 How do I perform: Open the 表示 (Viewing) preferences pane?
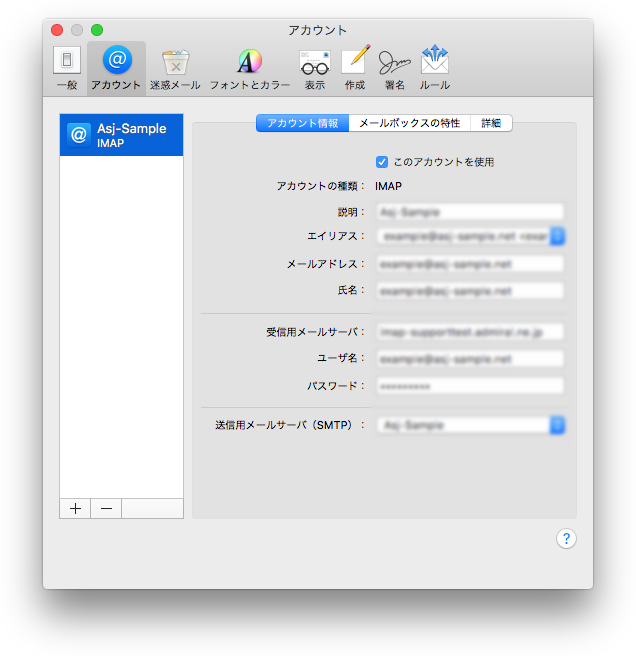(x=314, y=68)
